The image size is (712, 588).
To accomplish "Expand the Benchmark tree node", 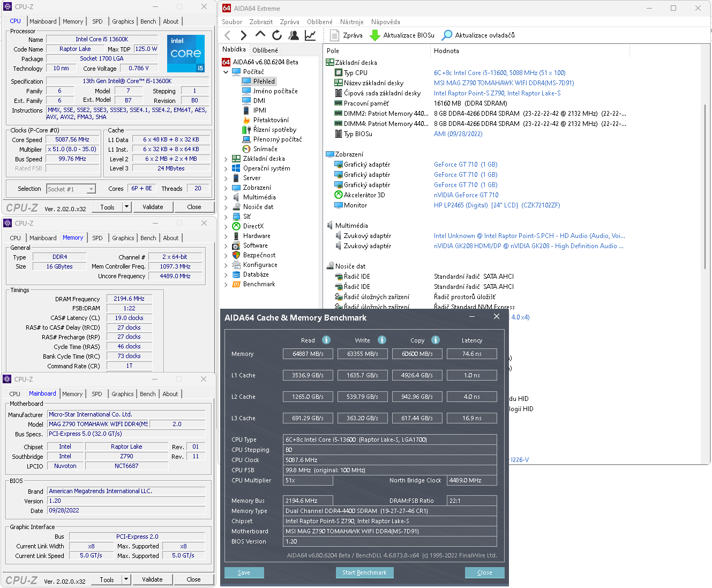I will [226, 284].
